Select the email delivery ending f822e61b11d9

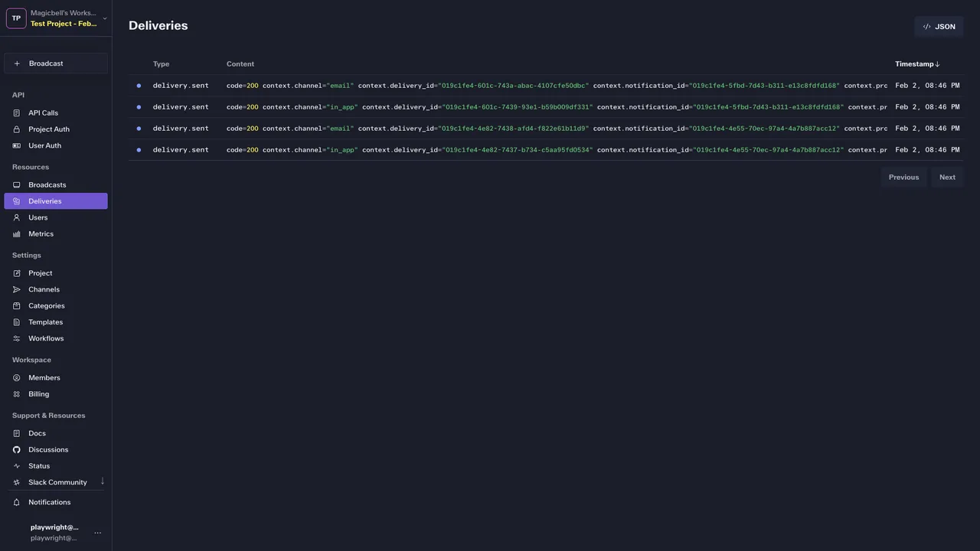(x=546, y=129)
